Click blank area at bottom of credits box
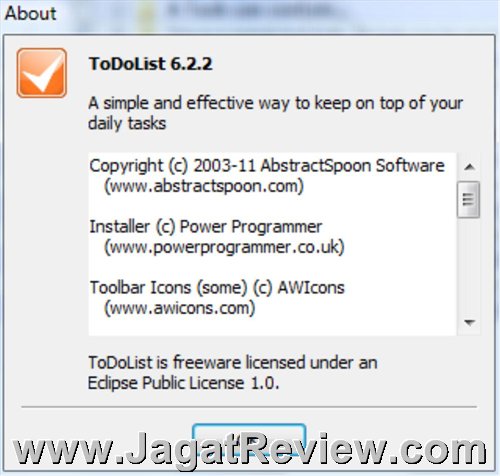This screenshot has height=476, width=500. pos(272,327)
